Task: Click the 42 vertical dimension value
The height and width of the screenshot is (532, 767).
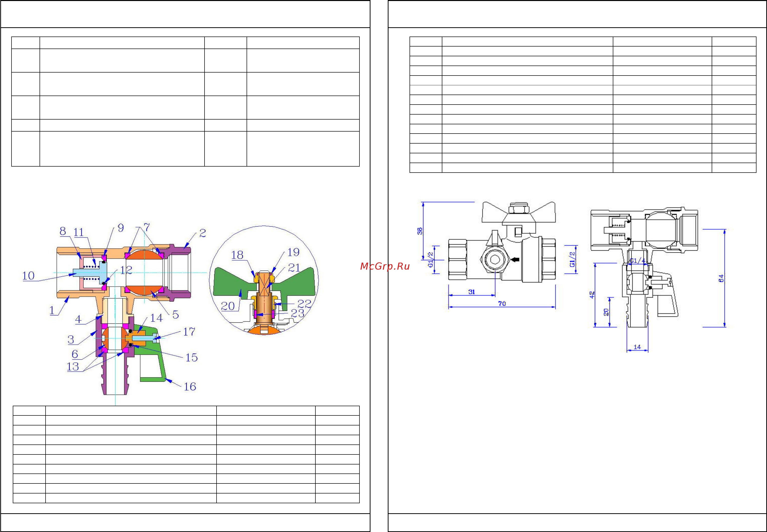Action: click(592, 295)
